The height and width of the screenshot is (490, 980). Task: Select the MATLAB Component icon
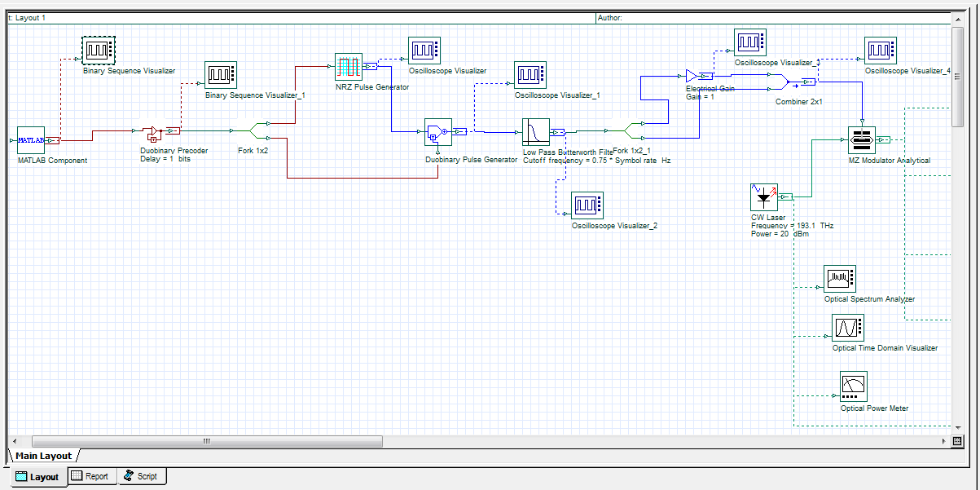(x=31, y=140)
